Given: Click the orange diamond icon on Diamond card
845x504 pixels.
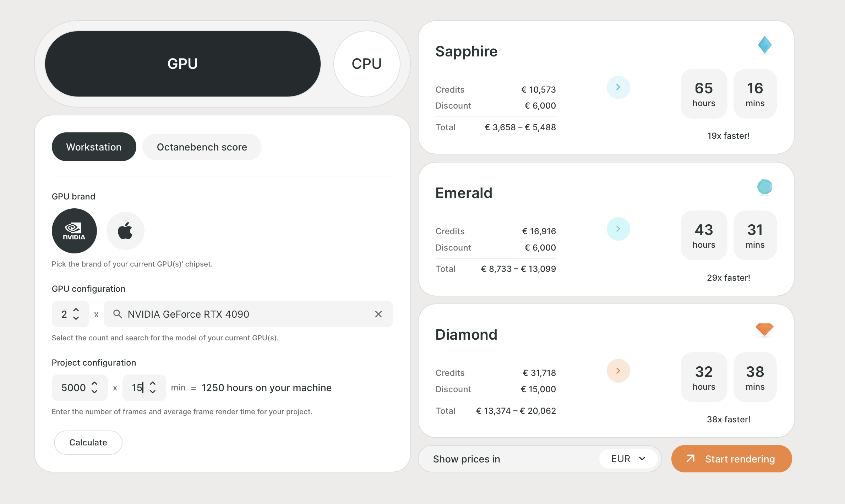Looking at the screenshot, I should 765,329.
